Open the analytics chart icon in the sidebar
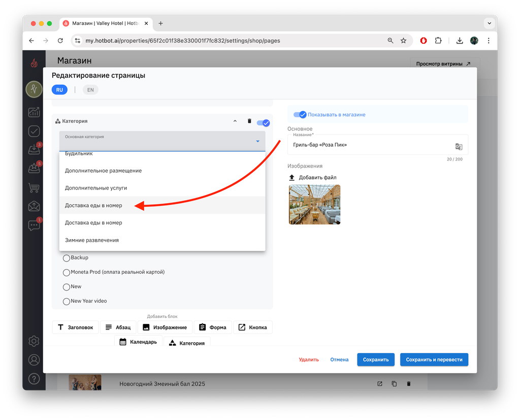The width and height of the screenshot is (520, 420). 34,112
